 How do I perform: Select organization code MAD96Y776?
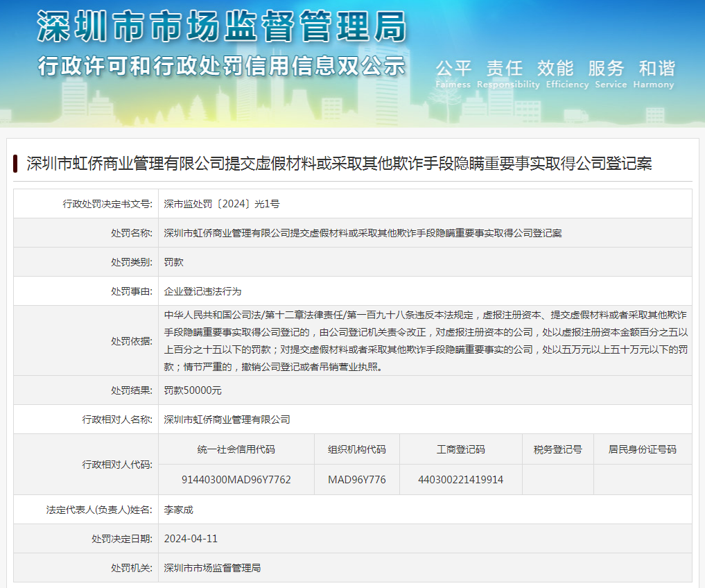(356, 480)
